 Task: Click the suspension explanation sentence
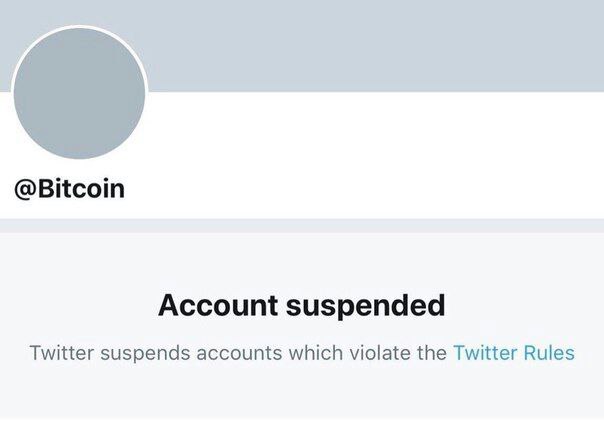pyautogui.click(x=238, y=353)
